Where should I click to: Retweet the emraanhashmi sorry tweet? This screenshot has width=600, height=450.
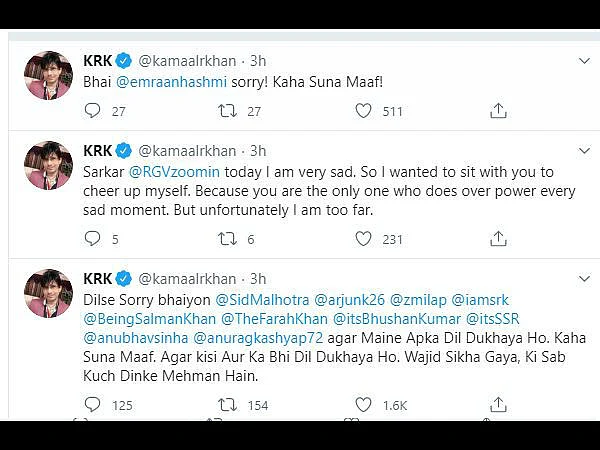click(227, 111)
